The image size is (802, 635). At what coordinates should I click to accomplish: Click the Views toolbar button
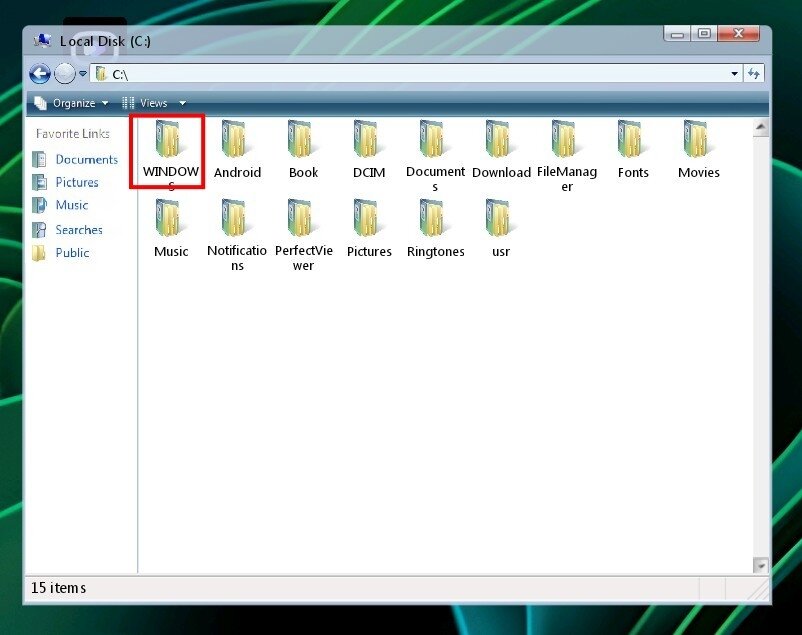tap(145, 103)
